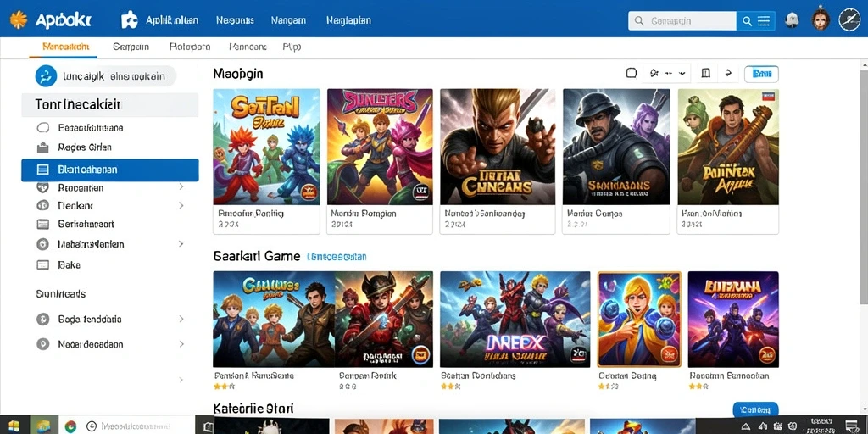Open the Sunlters game thumbnail

tap(380, 147)
